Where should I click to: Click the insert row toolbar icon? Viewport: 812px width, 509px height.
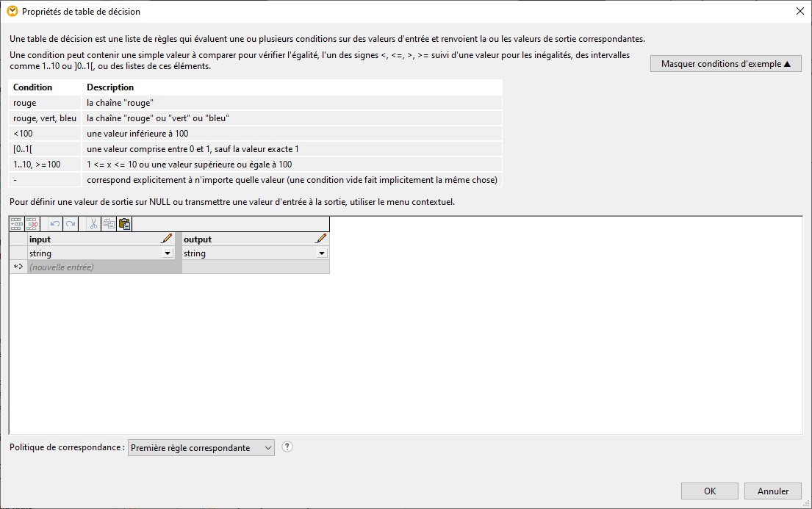17,224
